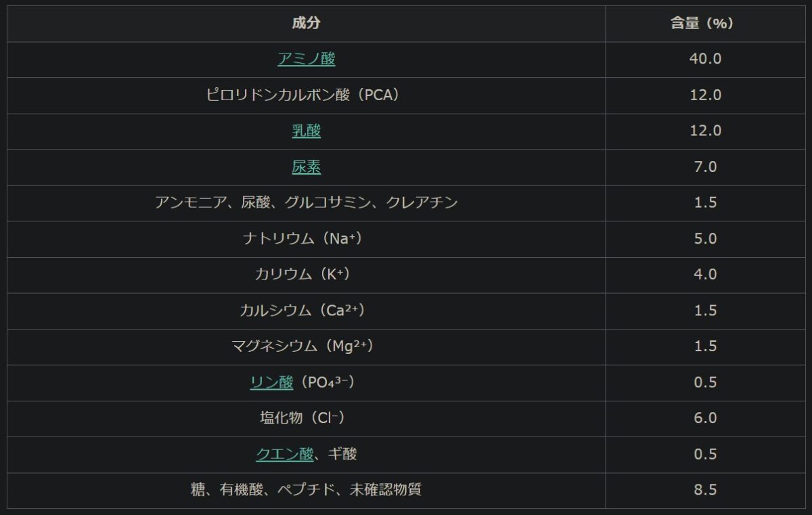Click the カリウム（K⁺） cell
Viewport: 812px width, 515px height.
pos(306,274)
